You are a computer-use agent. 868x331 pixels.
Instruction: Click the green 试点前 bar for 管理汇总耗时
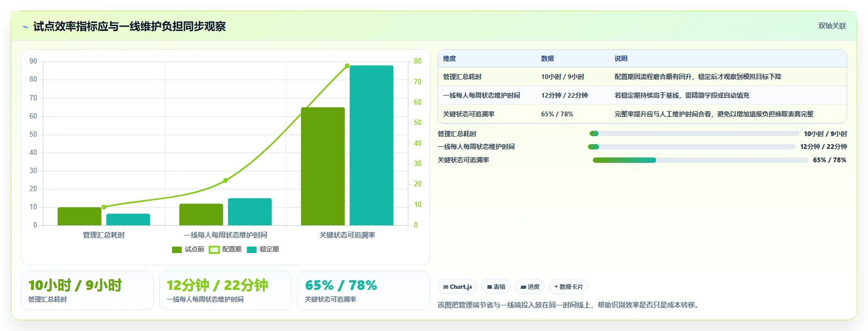(x=80, y=216)
